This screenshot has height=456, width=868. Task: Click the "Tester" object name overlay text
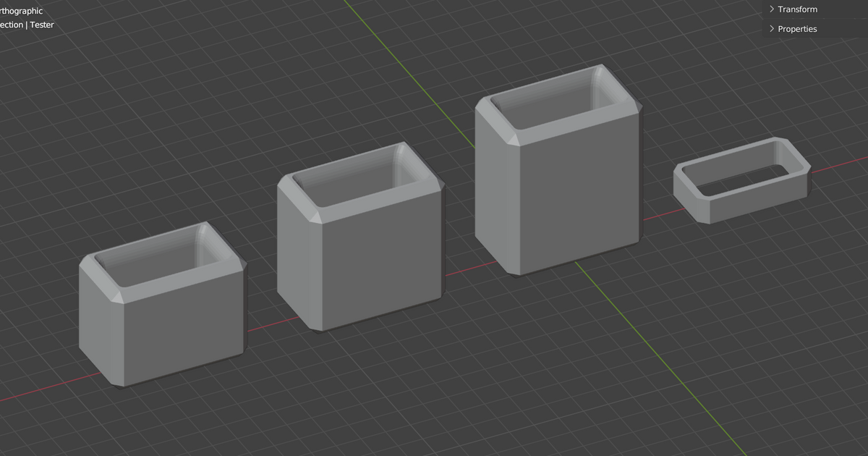[x=42, y=25]
